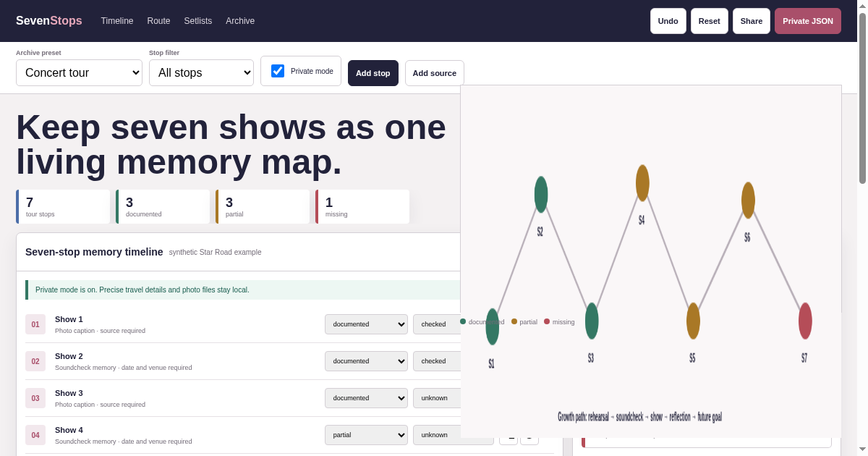Click the page scroll-down arrow
The height and width of the screenshot is (456, 868).
[862, 449]
